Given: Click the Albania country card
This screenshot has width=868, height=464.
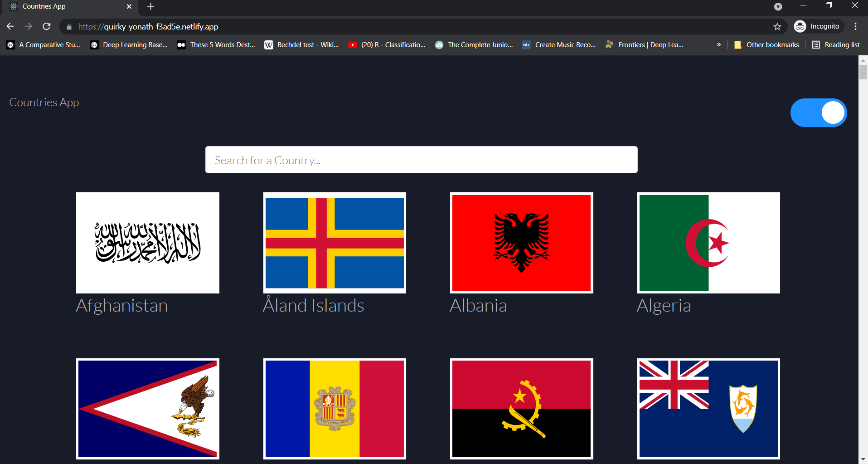Looking at the screenshot, I should (521, 256).
